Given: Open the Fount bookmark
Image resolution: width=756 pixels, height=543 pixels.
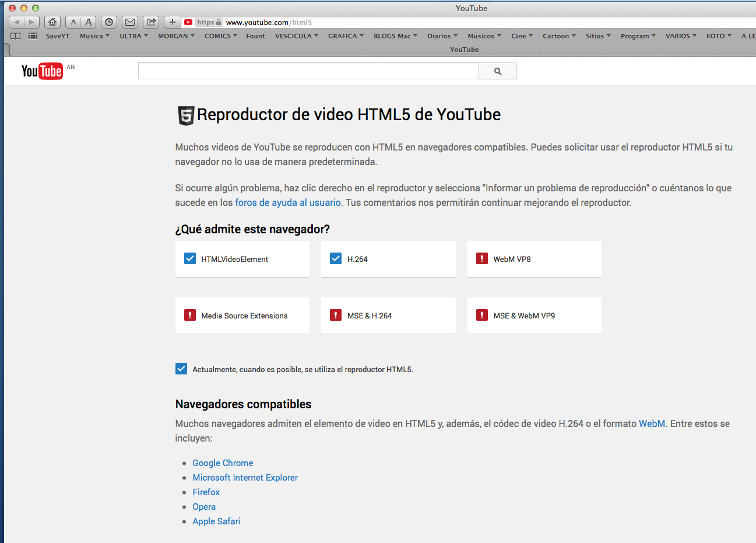Looking at the screenshot, I should tap(255, 36).
